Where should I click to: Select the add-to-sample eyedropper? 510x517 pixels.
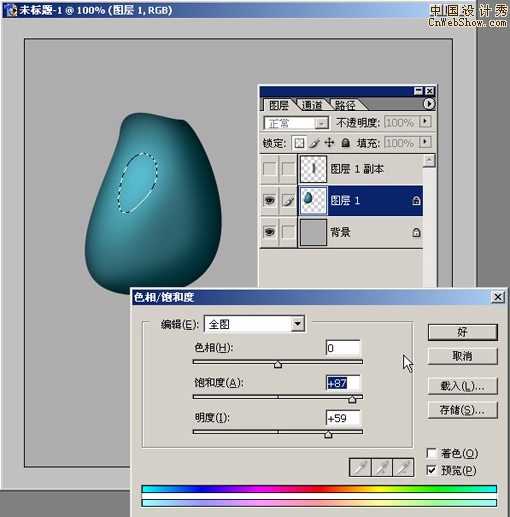click(x=382, y=467)
